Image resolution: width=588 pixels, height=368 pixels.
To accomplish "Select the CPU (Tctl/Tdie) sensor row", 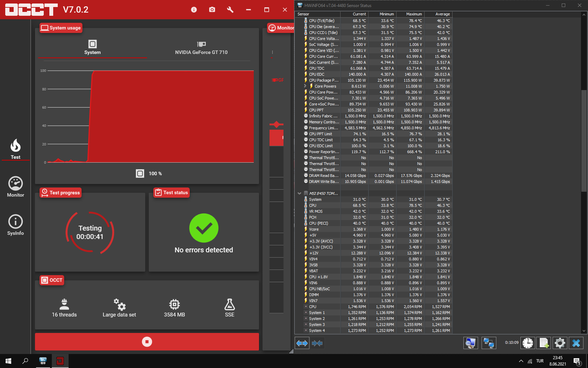I will [374, 21].
